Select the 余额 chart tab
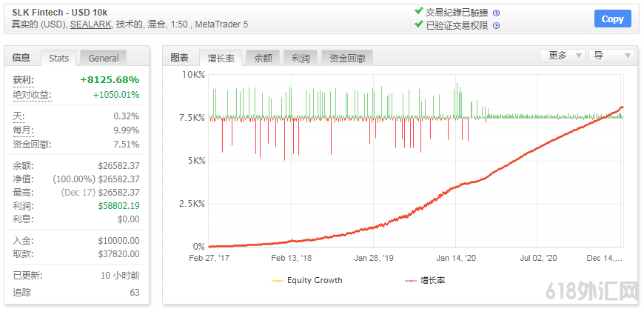 pyautogui.click(x=263, y=58)
